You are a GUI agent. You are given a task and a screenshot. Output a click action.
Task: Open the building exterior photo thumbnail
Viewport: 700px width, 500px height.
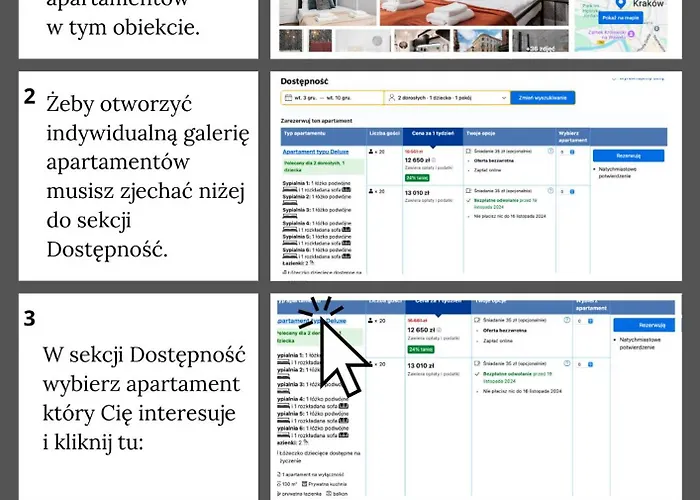pos(481,41)
